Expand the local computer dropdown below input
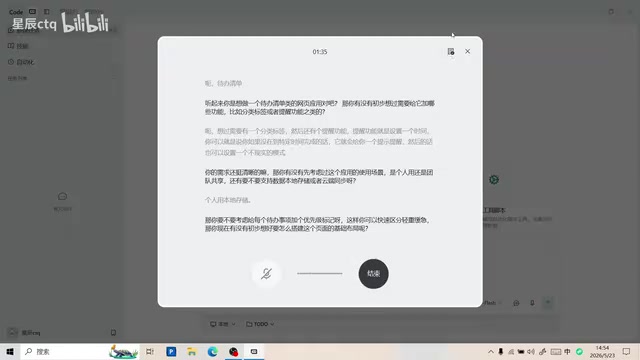This screenshot has height=360, width=640. pos(222,324)
